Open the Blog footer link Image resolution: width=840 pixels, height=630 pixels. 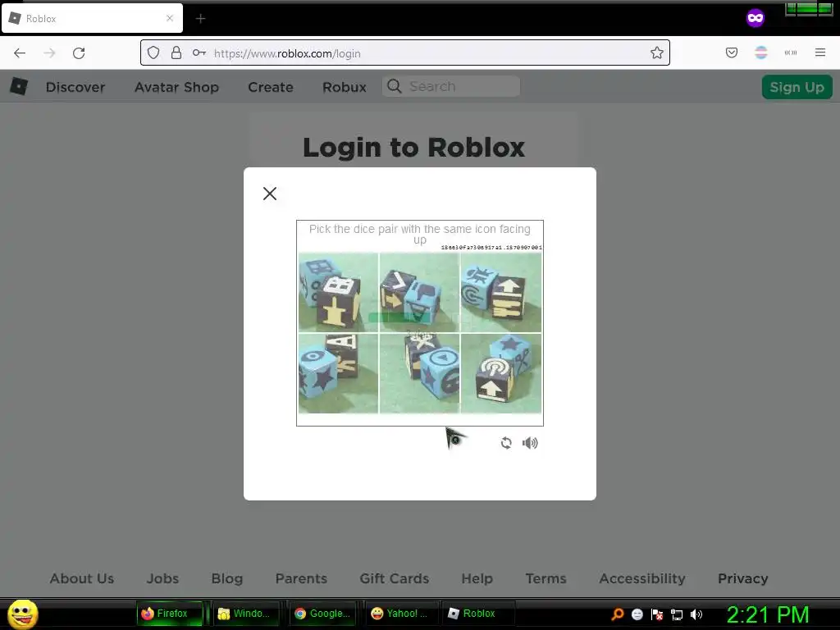(227, 578)
